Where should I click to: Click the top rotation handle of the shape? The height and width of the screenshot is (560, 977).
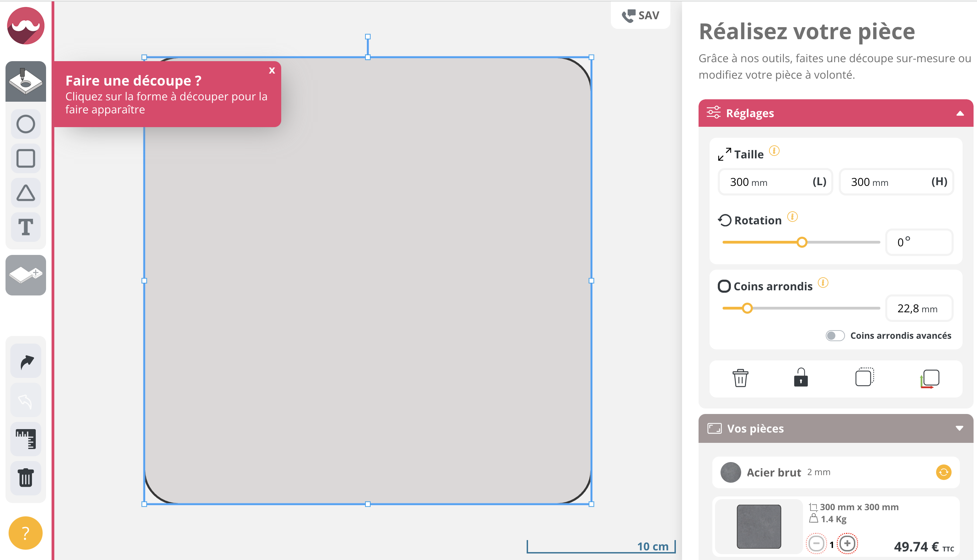click(x=368, y=37)
